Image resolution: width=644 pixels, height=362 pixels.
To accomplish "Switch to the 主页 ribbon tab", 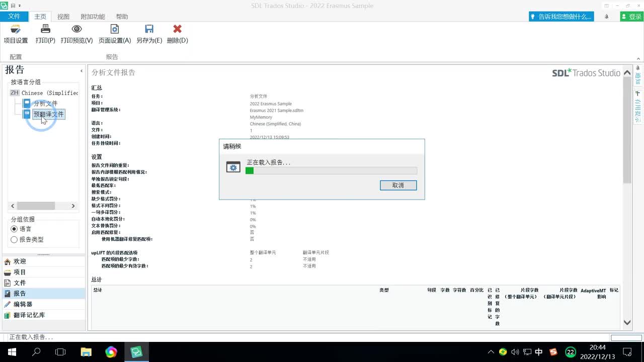I will point(40,17).
